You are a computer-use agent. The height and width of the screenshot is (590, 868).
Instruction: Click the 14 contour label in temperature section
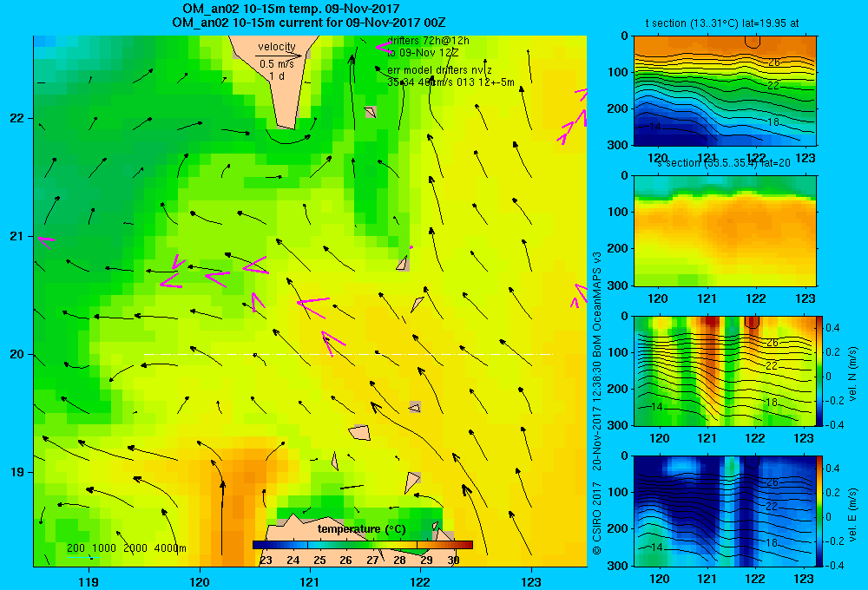pyautogui.click(x=654, y=127)
